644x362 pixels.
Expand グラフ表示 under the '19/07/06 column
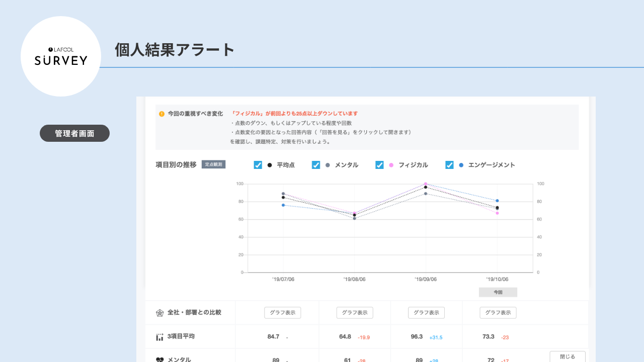tap(282, 313)
